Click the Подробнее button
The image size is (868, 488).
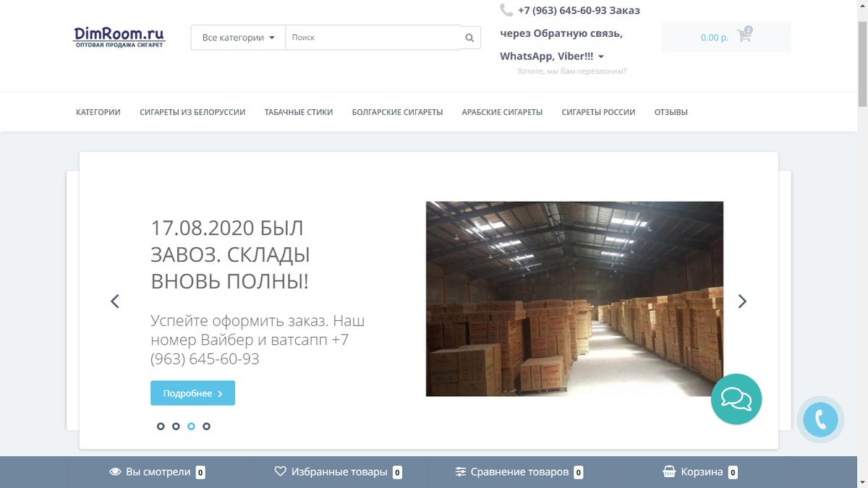coord(192,393)
